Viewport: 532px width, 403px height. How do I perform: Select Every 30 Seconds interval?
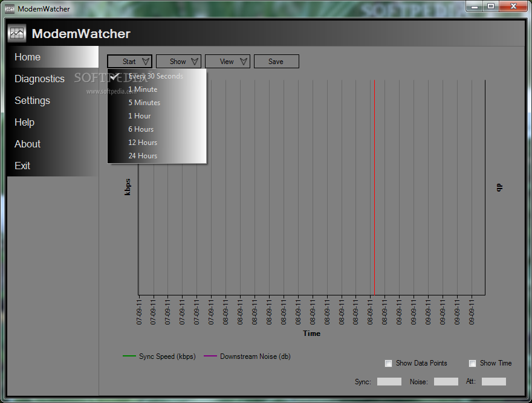click(157, 76)
